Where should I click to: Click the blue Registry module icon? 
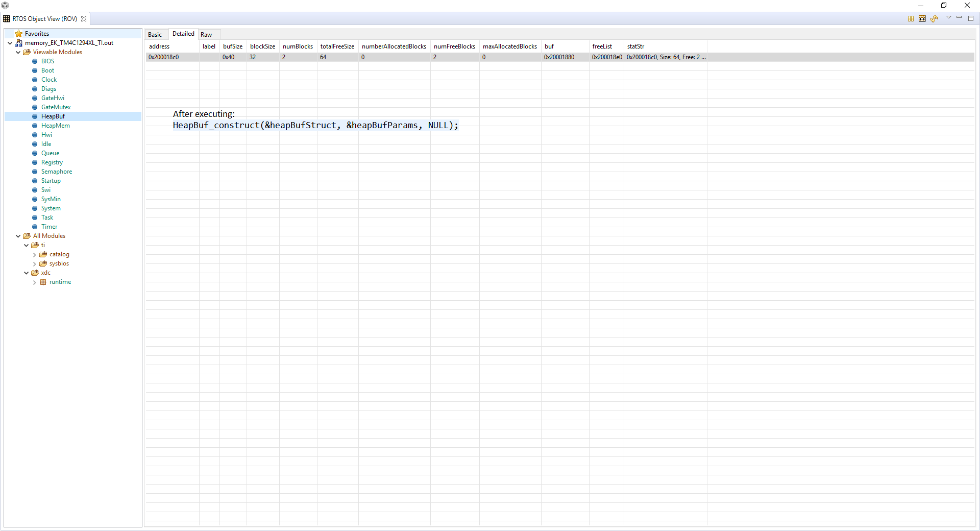(x=35, y=162)
